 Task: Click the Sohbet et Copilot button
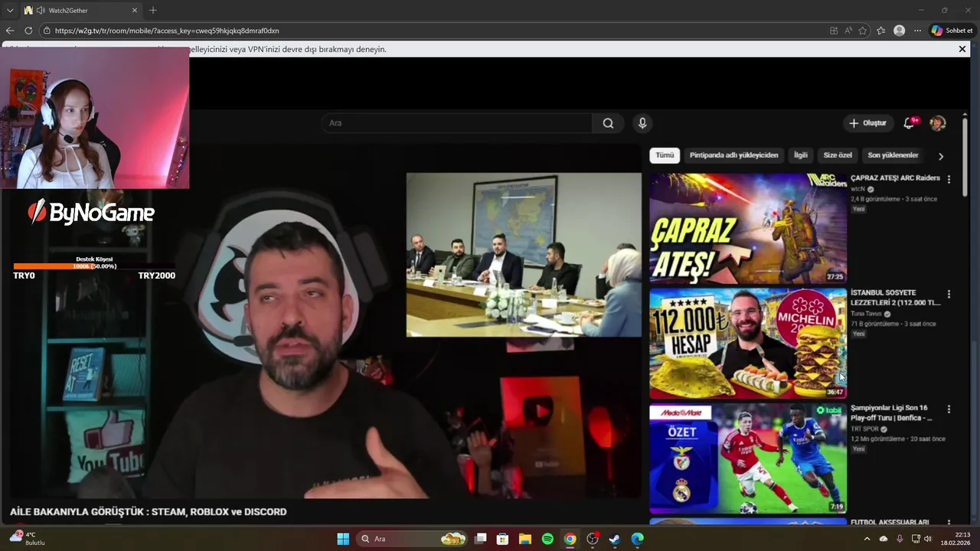(952, 31)
